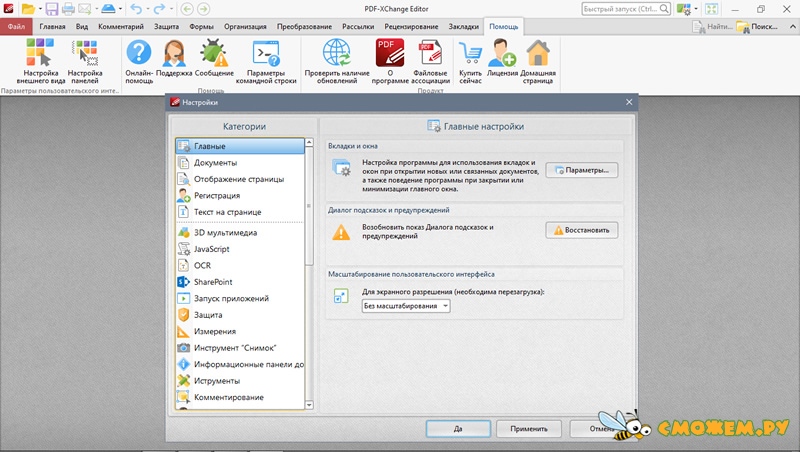The height and width of the screenshot is (452, 800).
Task: Click the Search (Поиск...) toolbar item
Action: point(758,27)
